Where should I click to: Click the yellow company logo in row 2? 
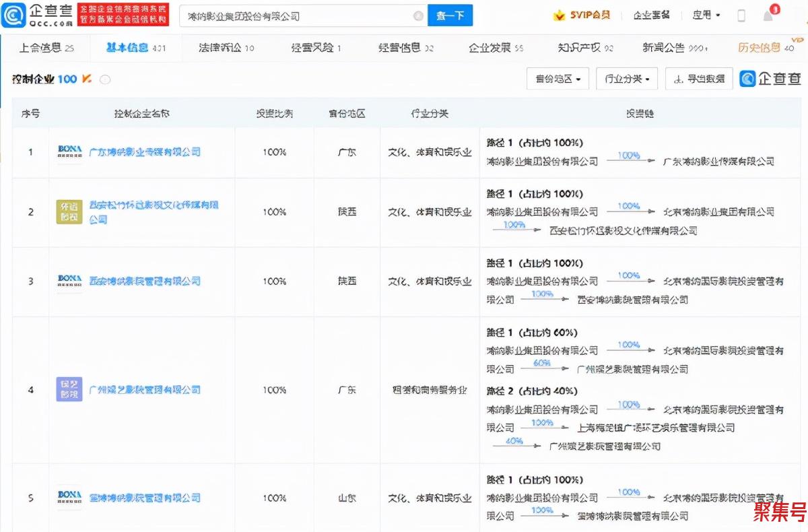click(69, 211)
